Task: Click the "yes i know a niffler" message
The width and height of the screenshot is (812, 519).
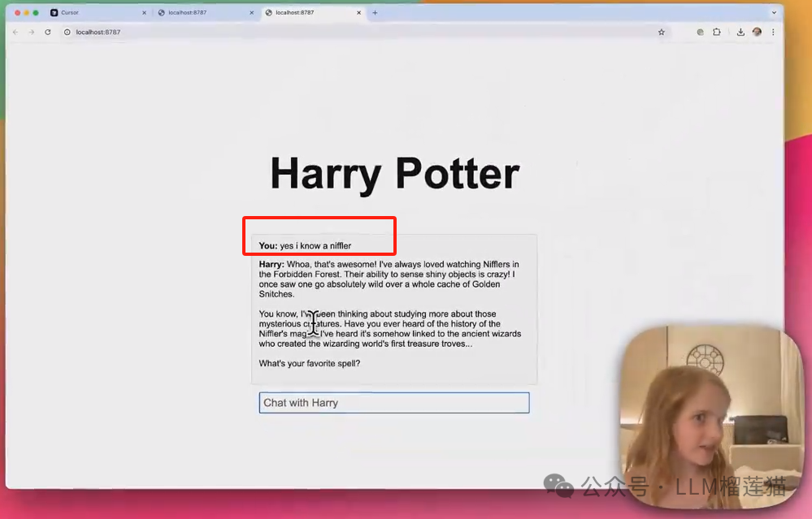Action: [315, 245]
